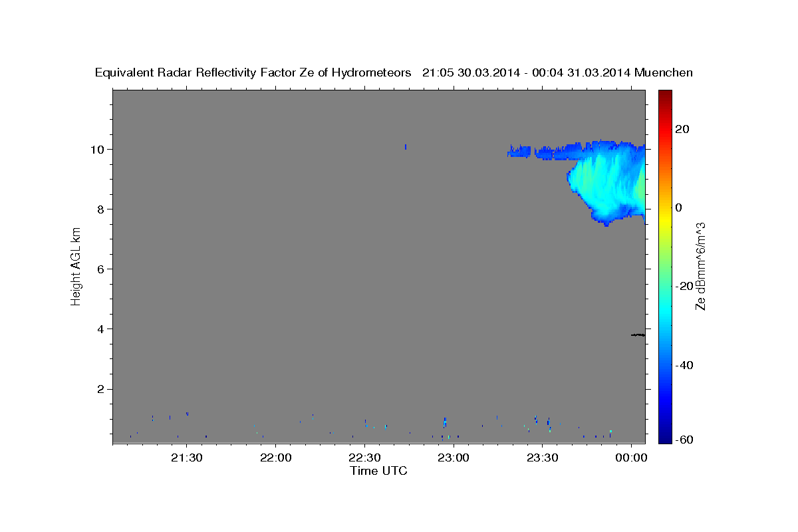Screen dimensions: 798x532
Task: Click the '22:00' time tick label
Action: click(276, 458)
